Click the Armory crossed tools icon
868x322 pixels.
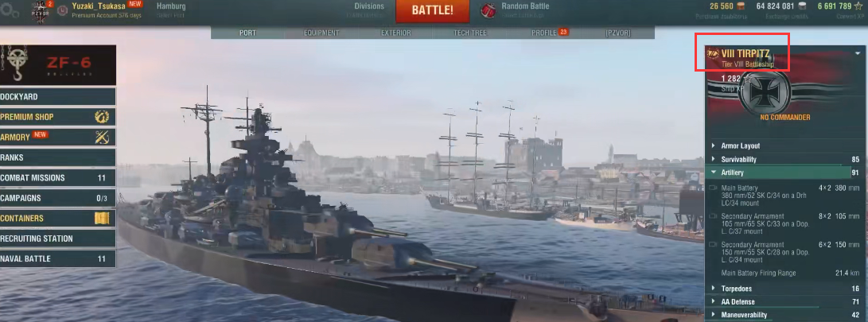pyautogui.click(x=102, y=138)
